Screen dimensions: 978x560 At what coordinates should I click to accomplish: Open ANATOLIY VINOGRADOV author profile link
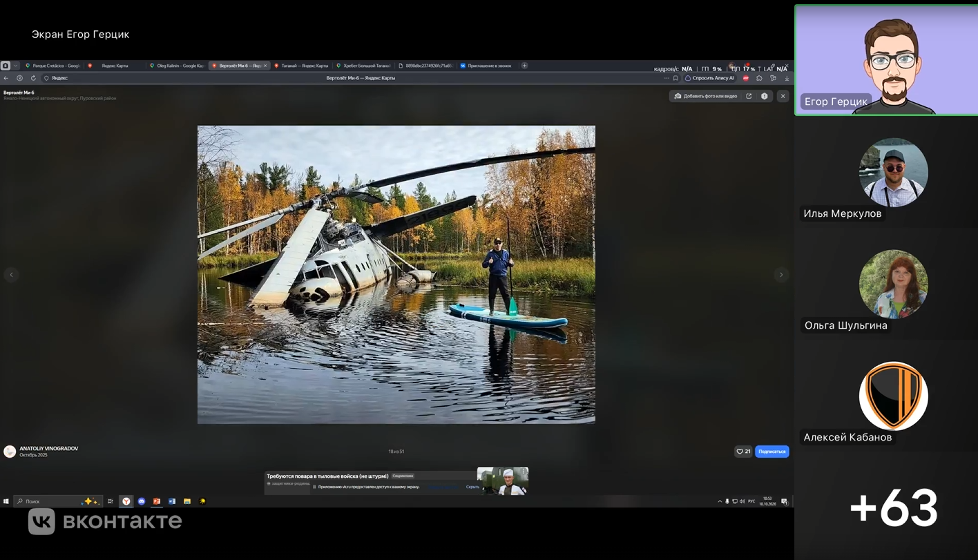pos(49,449)
